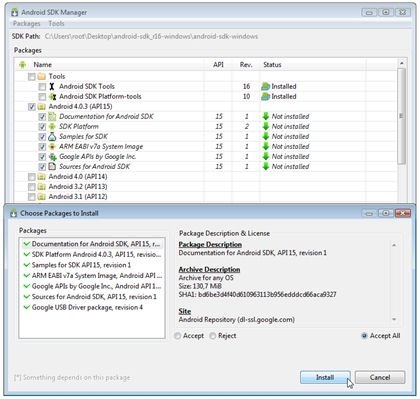Uncheck the Android 4.0.3 (API 15) checkbox
This screenshot has height=399, width=420.
[x=32, y=107]
